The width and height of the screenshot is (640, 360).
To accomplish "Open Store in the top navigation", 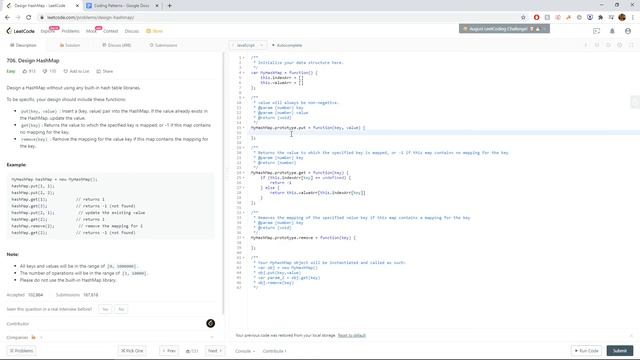I will coord(155,31).
